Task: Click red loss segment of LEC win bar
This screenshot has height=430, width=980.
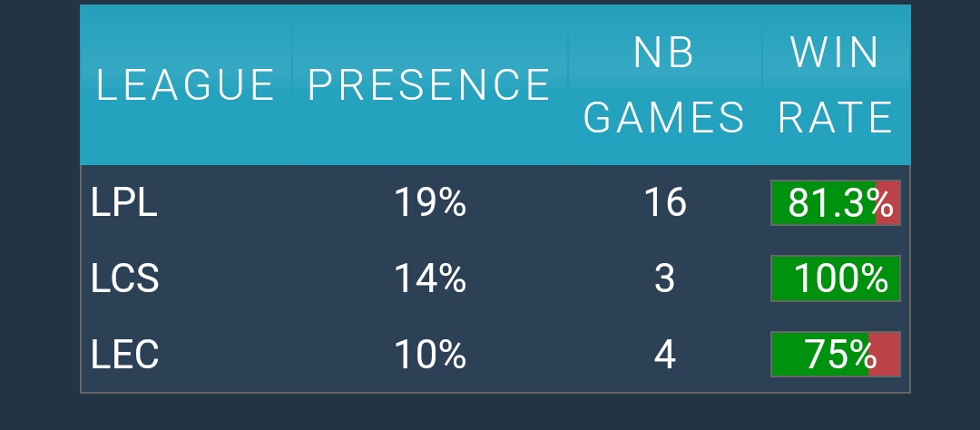Action: point(885,355)
